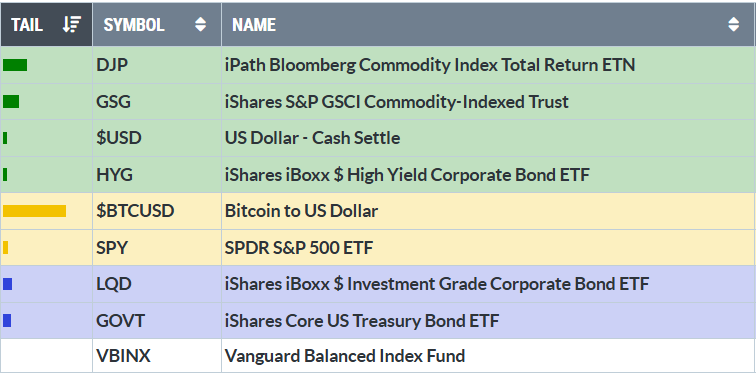
Task: Select the NAME column header label
Action: pyautogui.click(x=254, y=25)
